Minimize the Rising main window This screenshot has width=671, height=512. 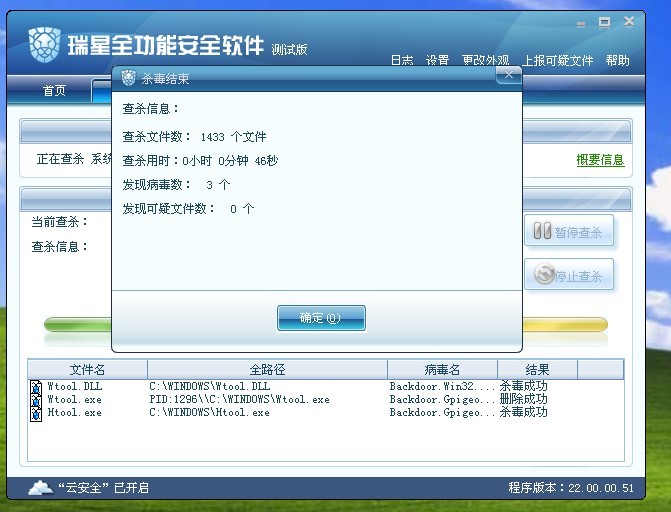tap(581, 24)
